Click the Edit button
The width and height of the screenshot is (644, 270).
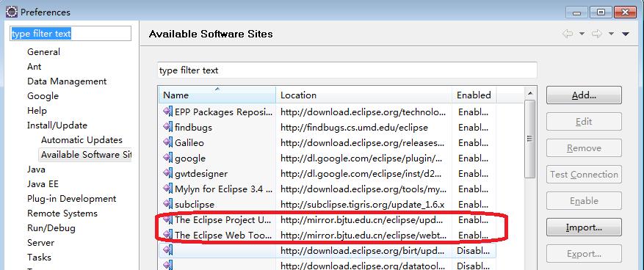tap(584, 122)
